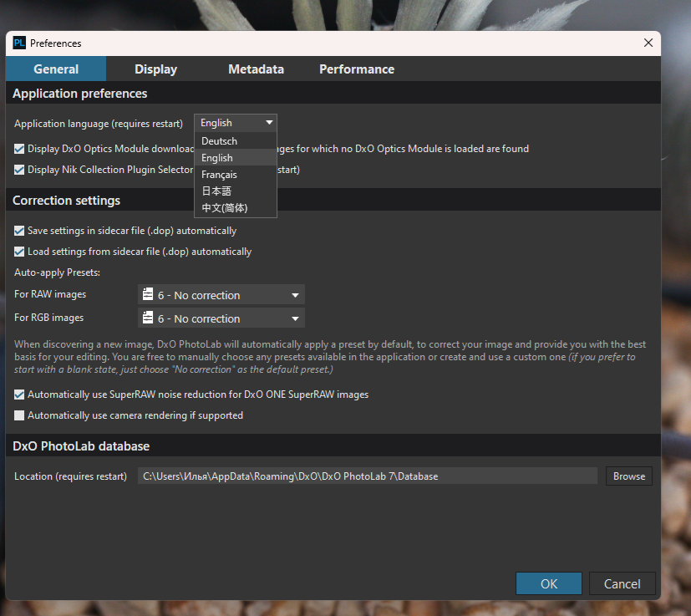Toggle Display DxO Optics Module download checkbox

19,149
